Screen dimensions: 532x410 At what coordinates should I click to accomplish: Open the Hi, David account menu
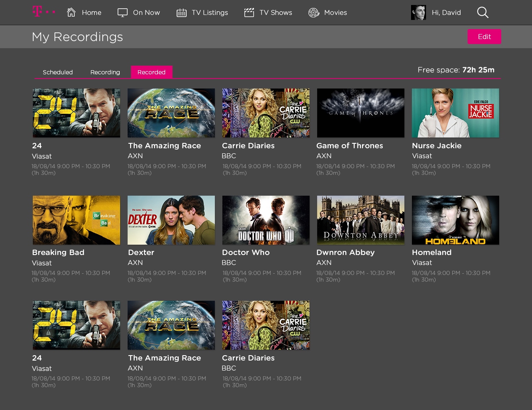click(446, 12)
